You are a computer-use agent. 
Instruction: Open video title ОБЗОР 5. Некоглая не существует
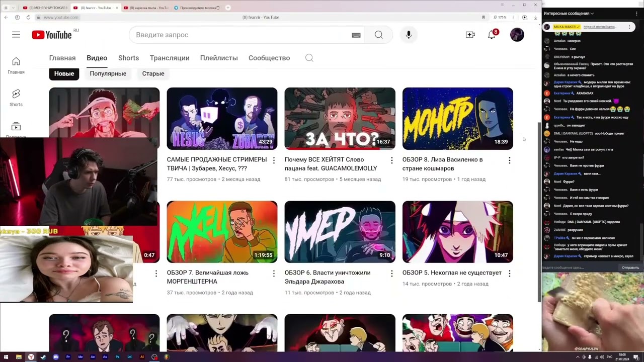452,273
